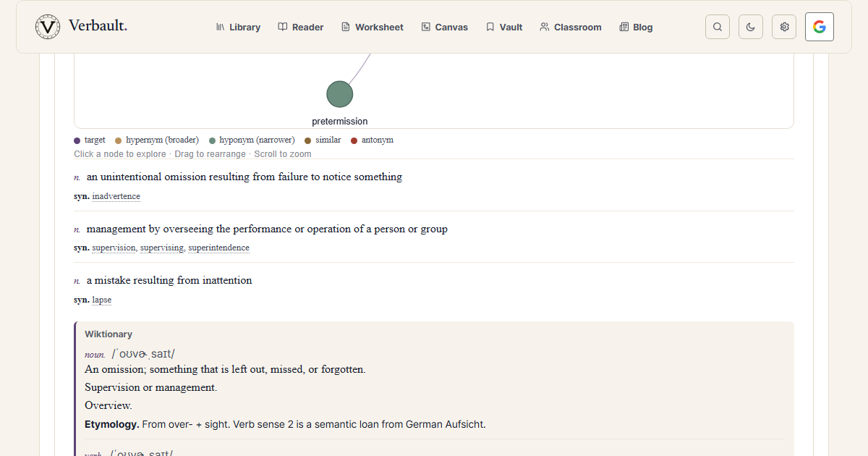Open the Vault section
This screenshot has height=456, width=868.
click(504, 27)
